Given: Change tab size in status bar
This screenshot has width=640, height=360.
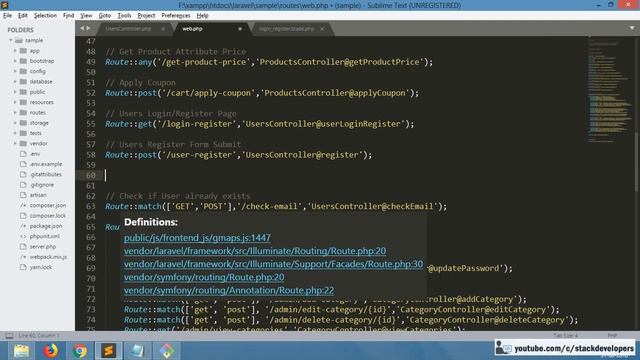Looking at the screenshot, I should [566, 336].
